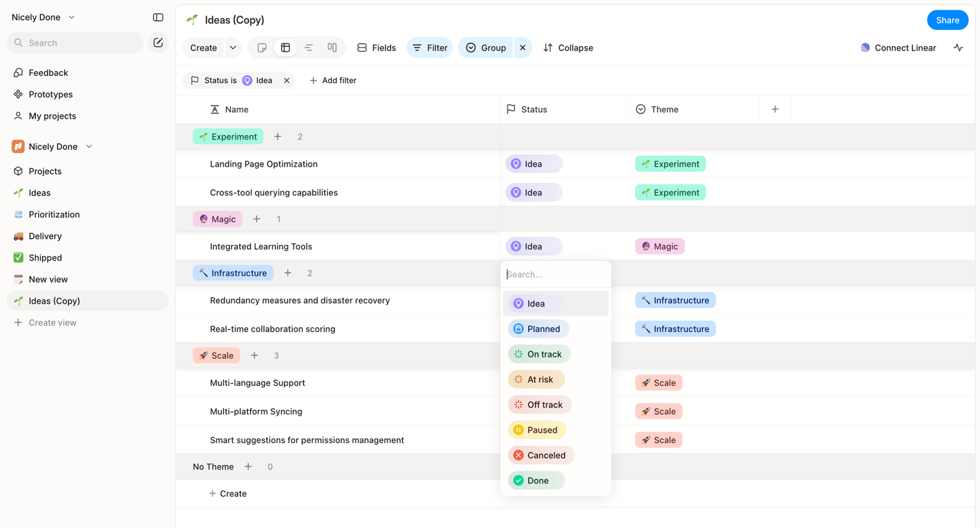Click Add filter
The width and height of the screenshot is (980, 528).
coord(332,80)
